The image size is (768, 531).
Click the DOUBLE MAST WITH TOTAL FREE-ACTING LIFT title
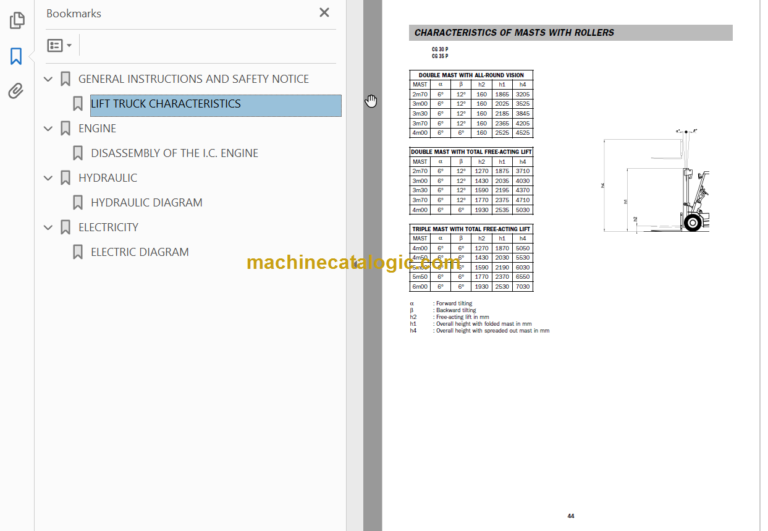[471, 152]
